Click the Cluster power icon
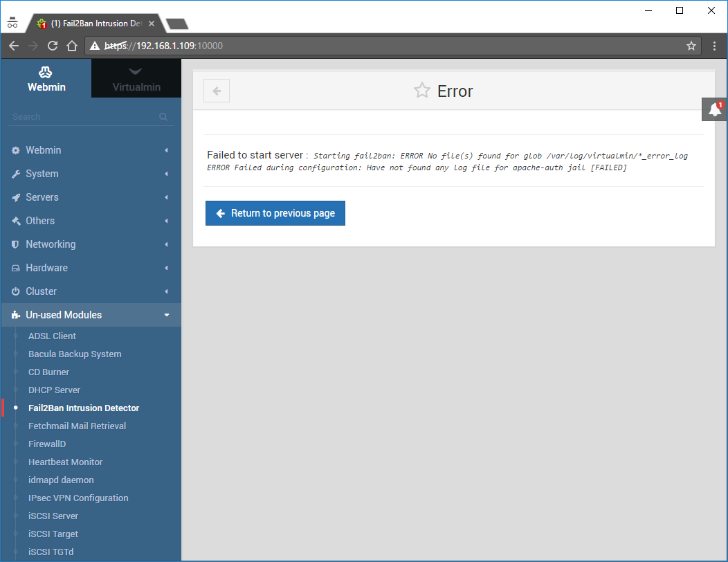 pos(16,291)
